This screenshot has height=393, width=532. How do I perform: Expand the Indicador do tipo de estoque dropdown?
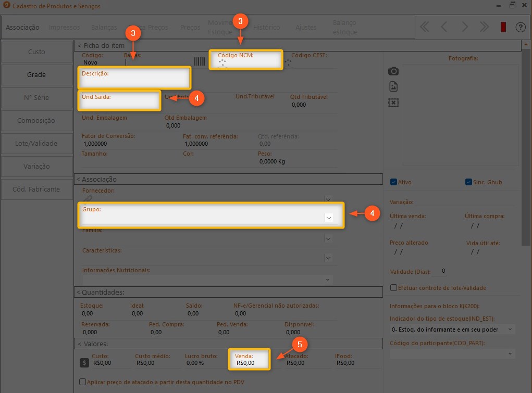[510, 329]
